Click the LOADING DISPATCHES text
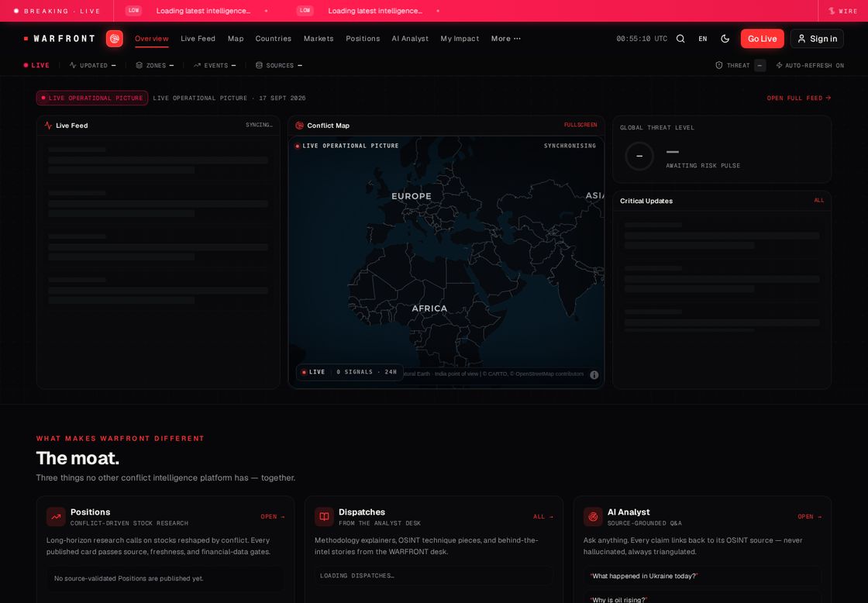Viewport: 868px width, 603px height. 357,576
